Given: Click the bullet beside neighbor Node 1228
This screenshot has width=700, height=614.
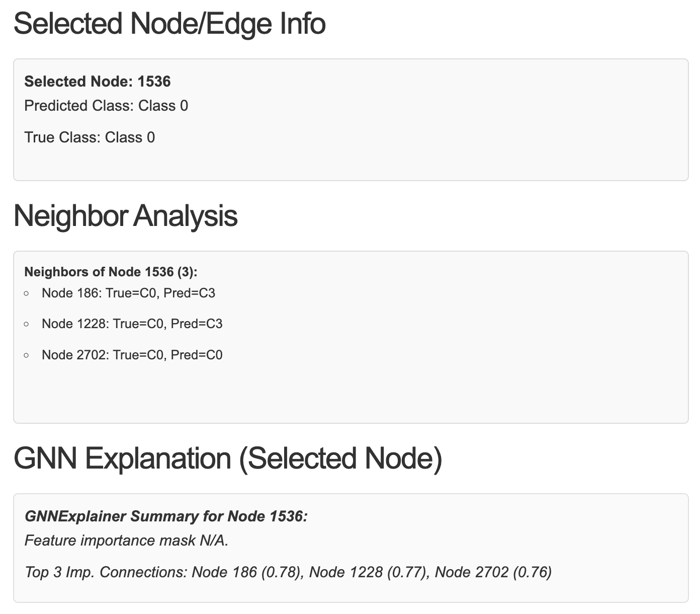Looking at the screenshot, I should point(27,324).
